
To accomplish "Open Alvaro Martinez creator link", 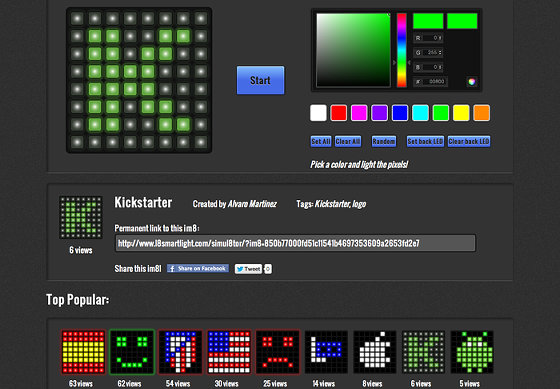I will 252,204.
